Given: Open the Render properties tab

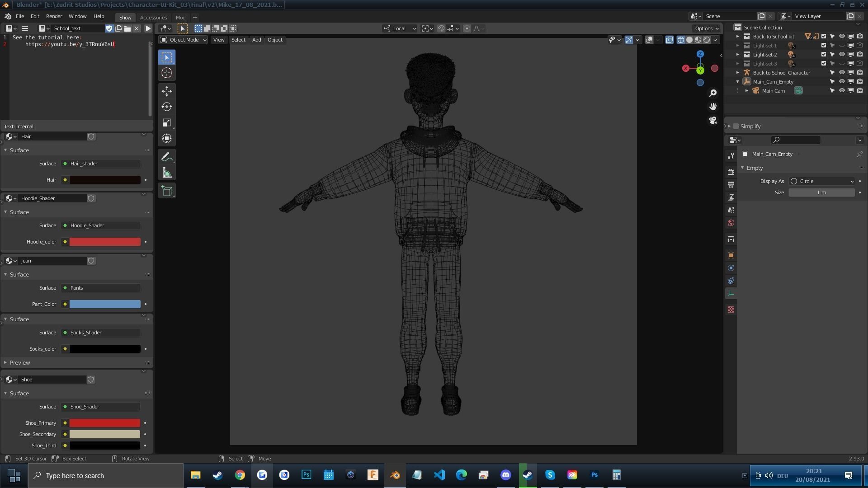Looking at the screenshot, I should 731,172.
